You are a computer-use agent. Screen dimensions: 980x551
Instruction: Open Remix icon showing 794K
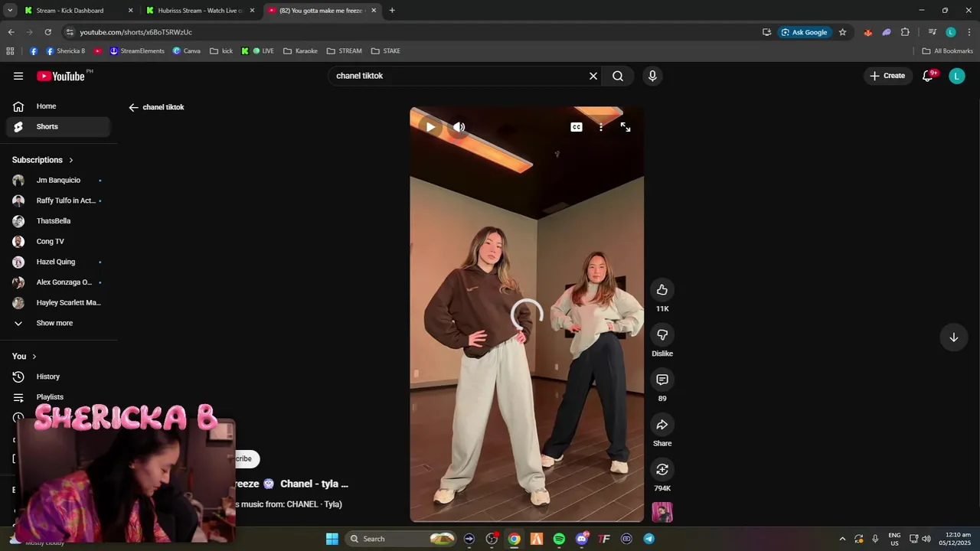(x=662, y=469)
